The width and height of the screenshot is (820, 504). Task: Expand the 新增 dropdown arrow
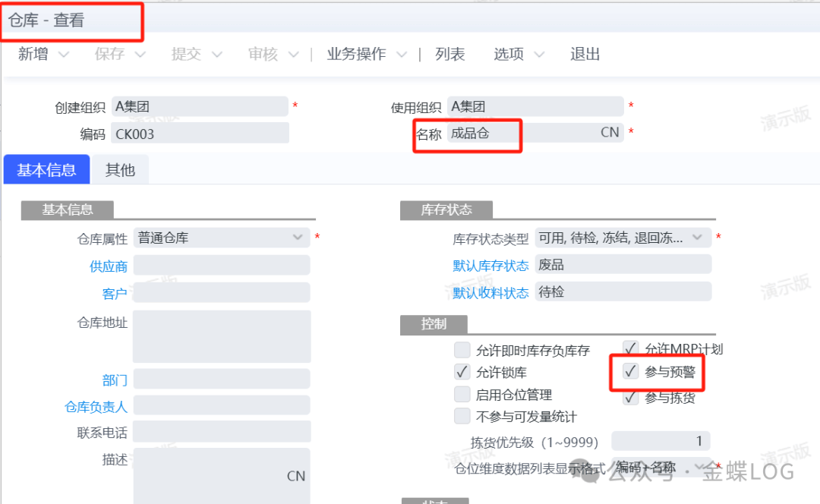click(x=64, y=55)
